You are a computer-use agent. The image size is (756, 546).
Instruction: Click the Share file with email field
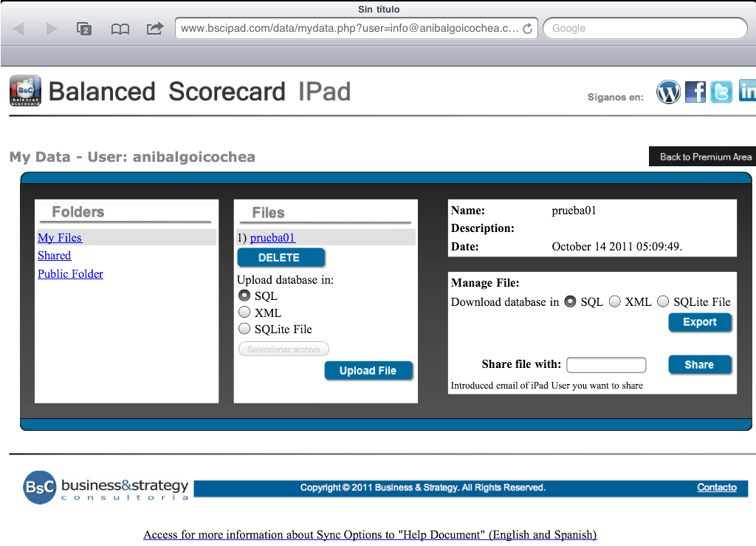[x=605, y=365]
